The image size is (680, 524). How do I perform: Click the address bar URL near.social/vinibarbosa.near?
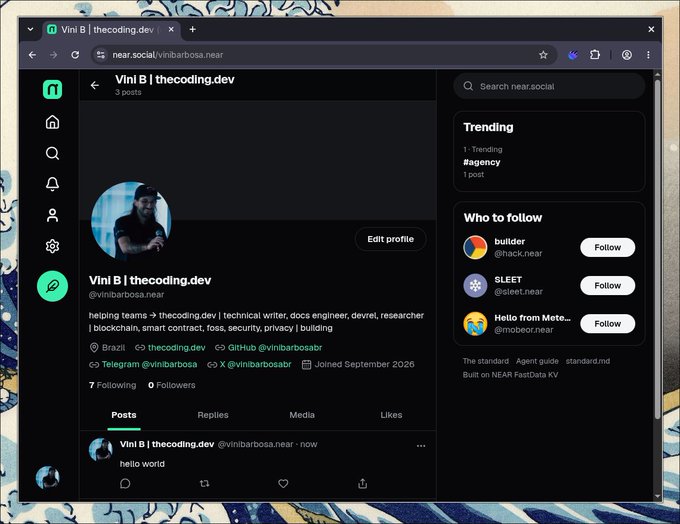click(x=168, y=55)
